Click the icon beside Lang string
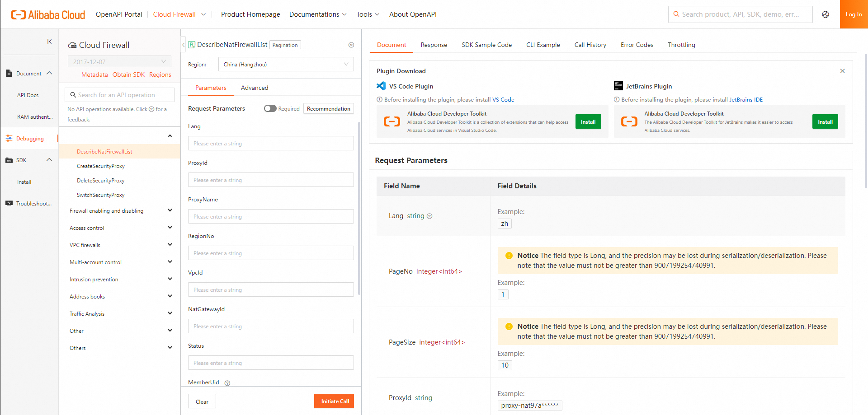 pyautogui.click(x=429, y=216)
